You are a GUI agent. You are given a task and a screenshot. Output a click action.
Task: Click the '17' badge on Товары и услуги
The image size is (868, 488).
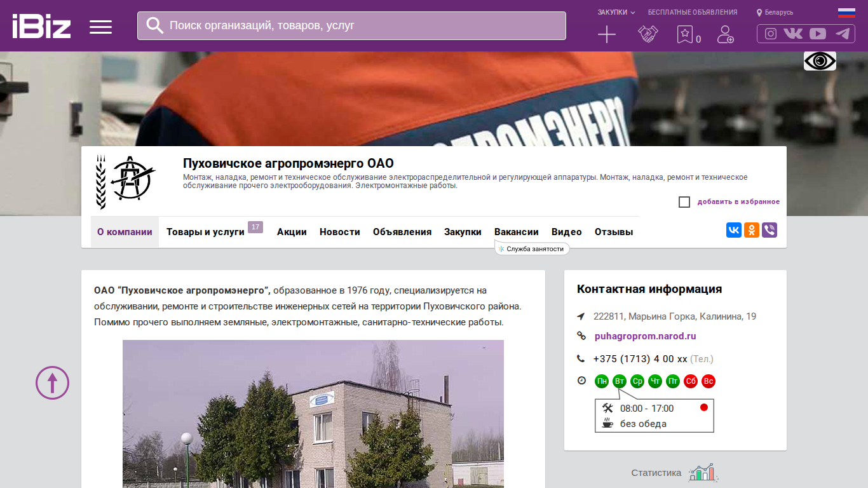pyautogui.click(x=255, y=227)
